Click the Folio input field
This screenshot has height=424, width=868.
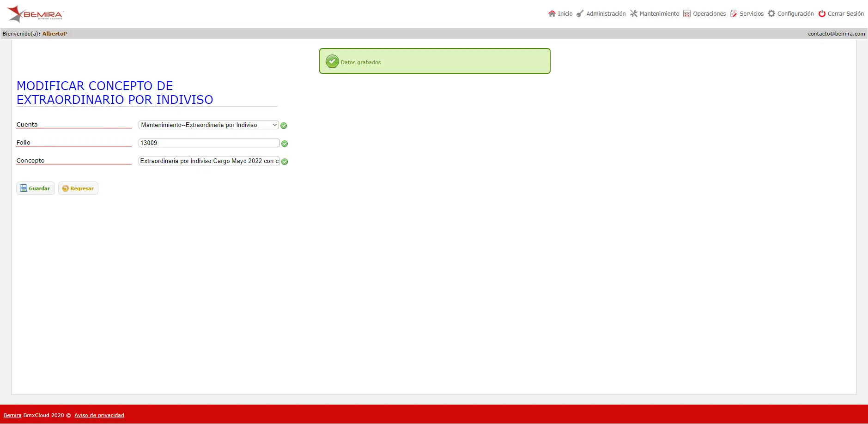coord(209,143)
